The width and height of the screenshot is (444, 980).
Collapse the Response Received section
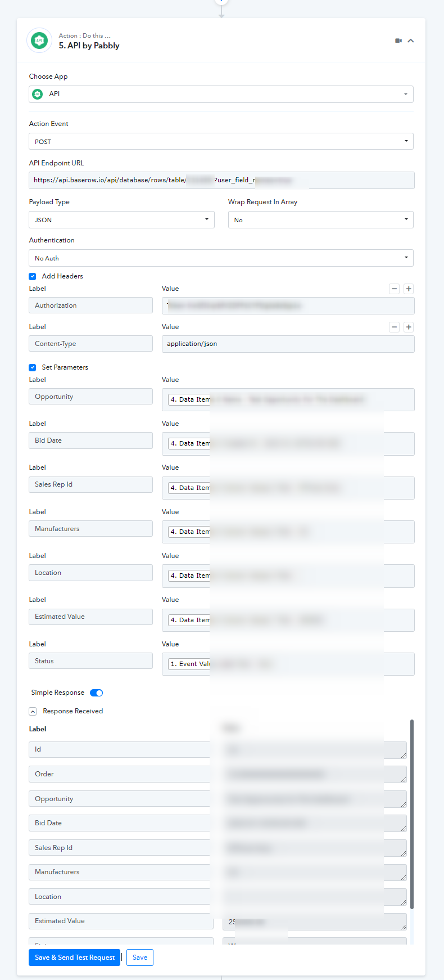tap(33, 711)
